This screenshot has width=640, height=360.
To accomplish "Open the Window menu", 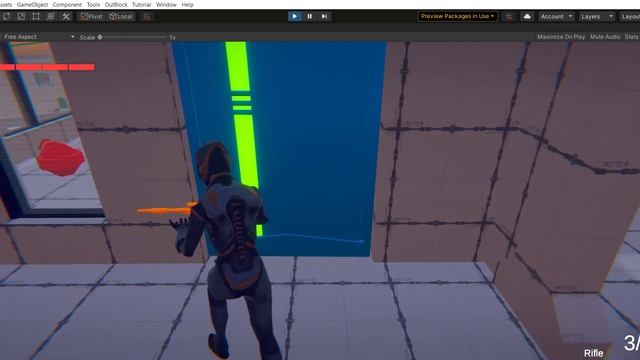I will [166, 4].
